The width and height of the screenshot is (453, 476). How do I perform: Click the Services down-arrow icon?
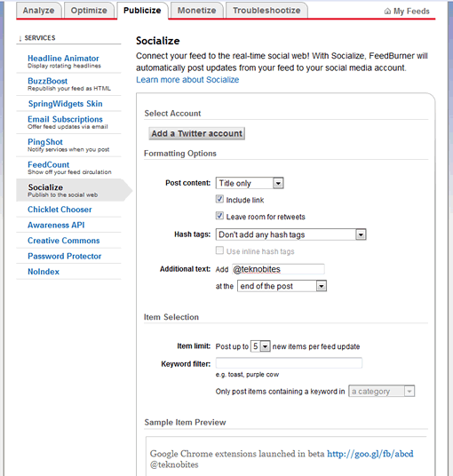(20, 38)
